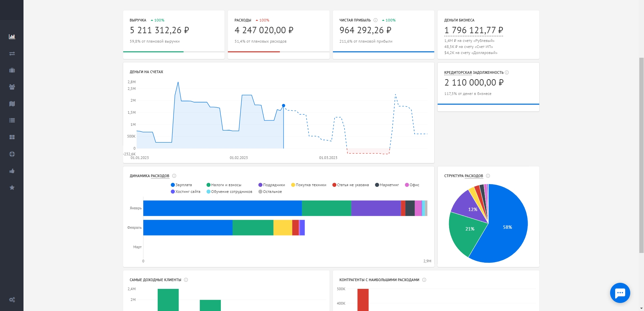
Task: Click the first green bar in clients chart
Action: click(x=168, y=300)
